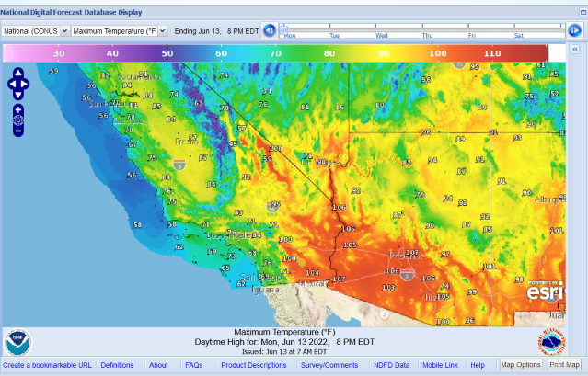Click the San Jose label on the map
Viewport: 588px width, 376px height.
coord(128,121)
